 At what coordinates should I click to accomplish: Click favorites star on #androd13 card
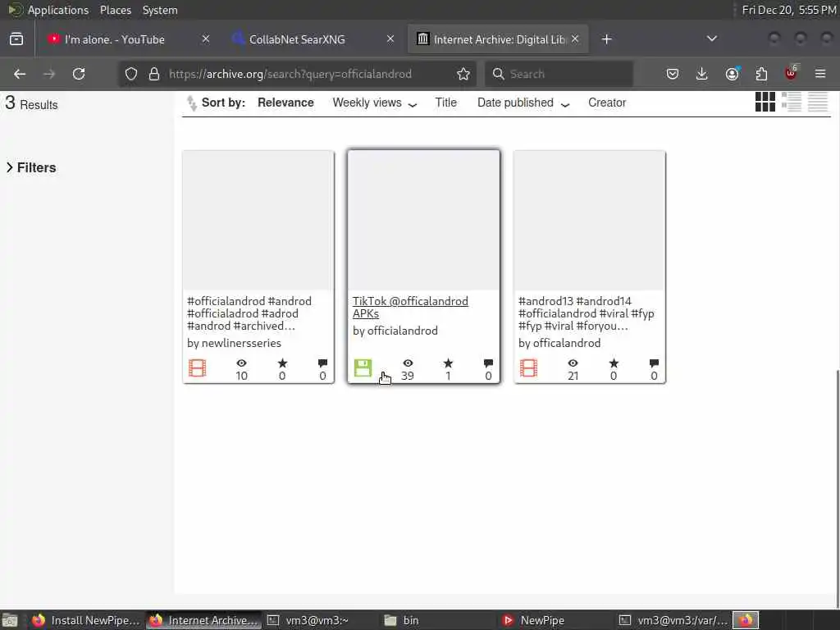click(614, 363)
